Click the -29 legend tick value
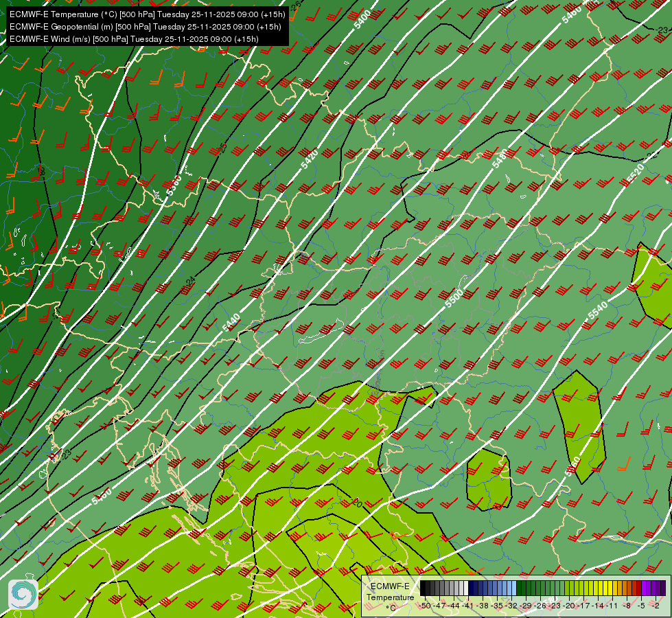Screen dimensions: 672x618 pyautogui.click(x=525, y=606)
